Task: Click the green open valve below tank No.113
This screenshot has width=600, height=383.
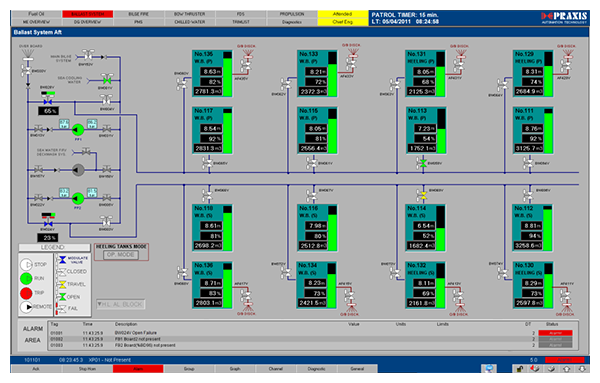Action: tap(423, 163)
